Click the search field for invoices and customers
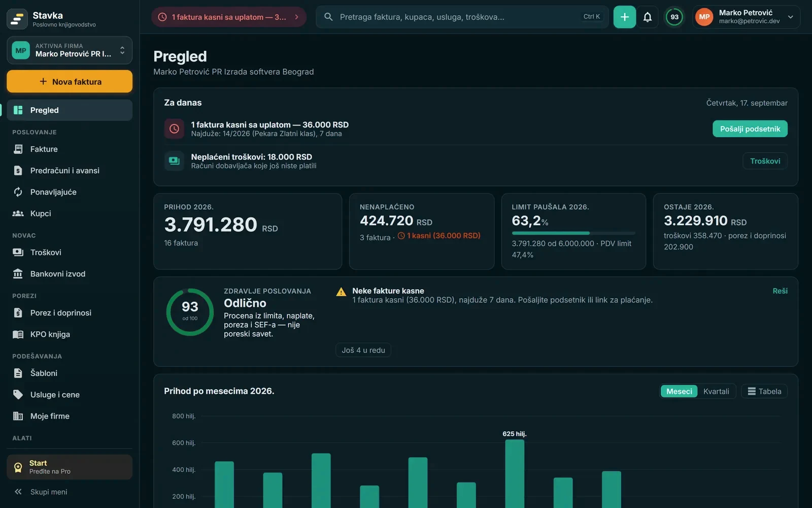Viewport: 812px width, 508px height. point(462,17)
